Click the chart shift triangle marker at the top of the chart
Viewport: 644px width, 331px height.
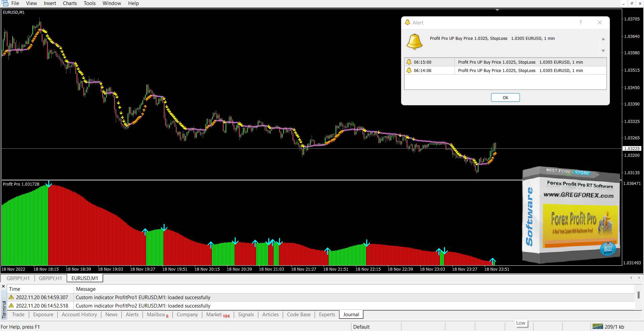tap(497, 10)
